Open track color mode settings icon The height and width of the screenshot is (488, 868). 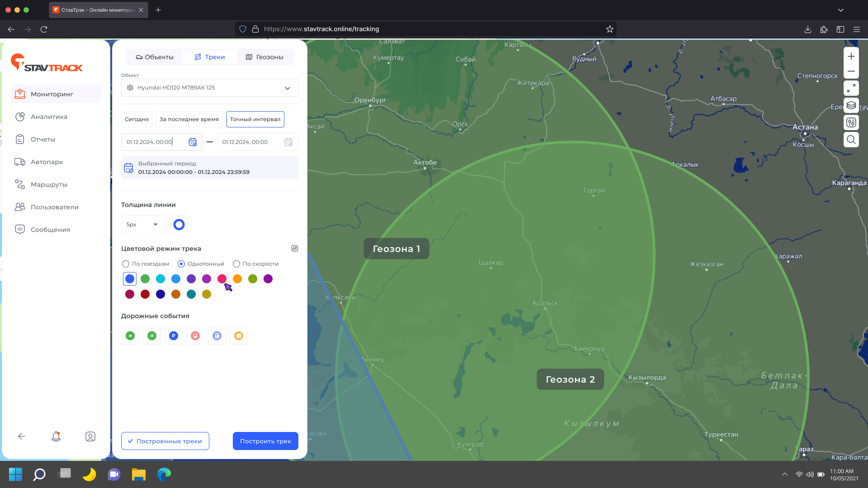[295, 249]
